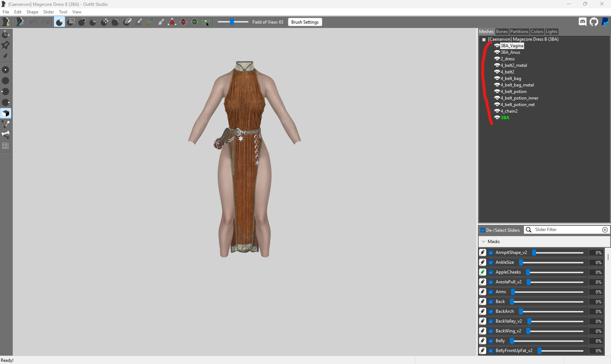Screen dimensions: 611x364
Task: Open the PayPal donate icon
Action: 605,22
